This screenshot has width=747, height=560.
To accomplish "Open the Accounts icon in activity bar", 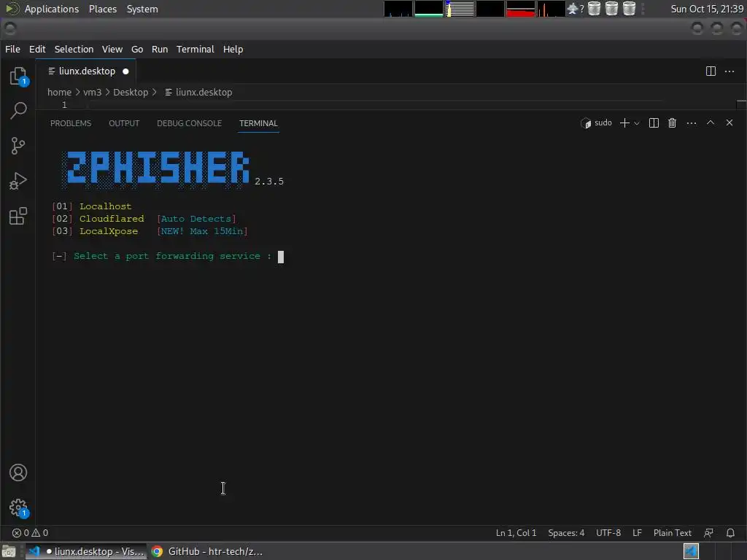I will pos(18,472).
